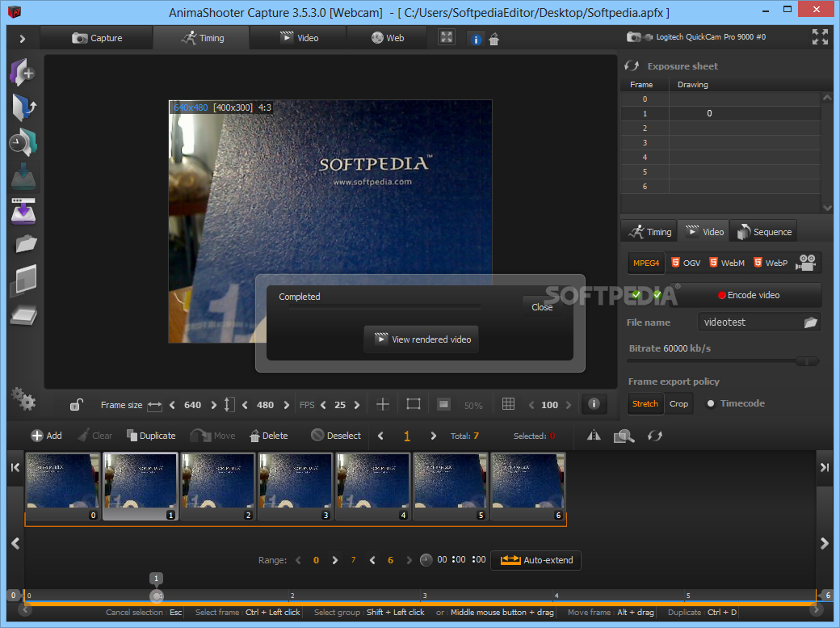840x628 pixels.
Task: Click the refresh icon beside Exposure sheet
Action: coord(632,66)
